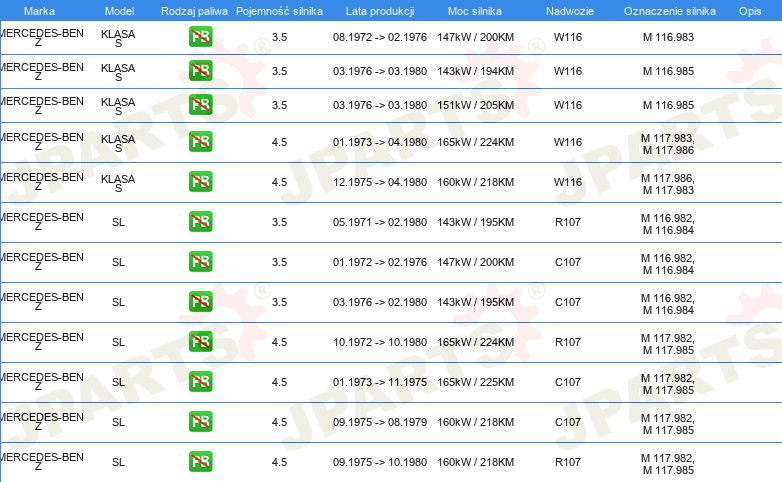Click the Model column header

coord(120,11)
